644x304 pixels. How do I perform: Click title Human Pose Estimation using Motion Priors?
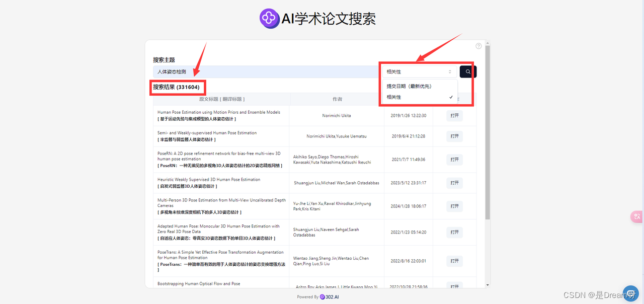coord(219,112)
